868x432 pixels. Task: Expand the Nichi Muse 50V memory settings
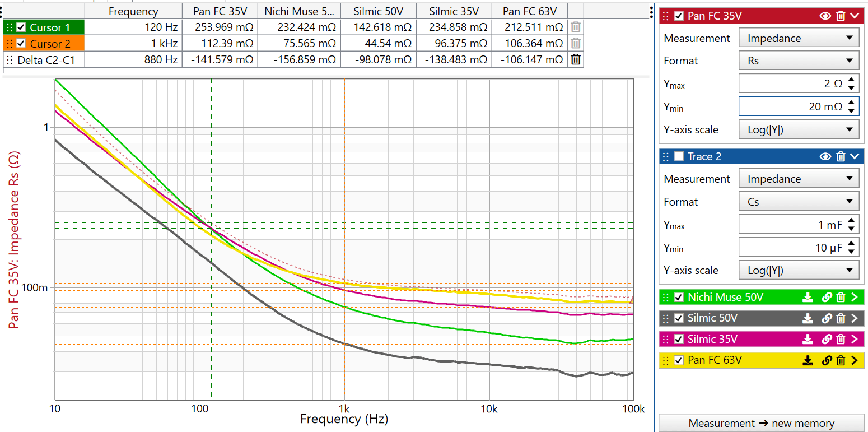click(854, 297)
